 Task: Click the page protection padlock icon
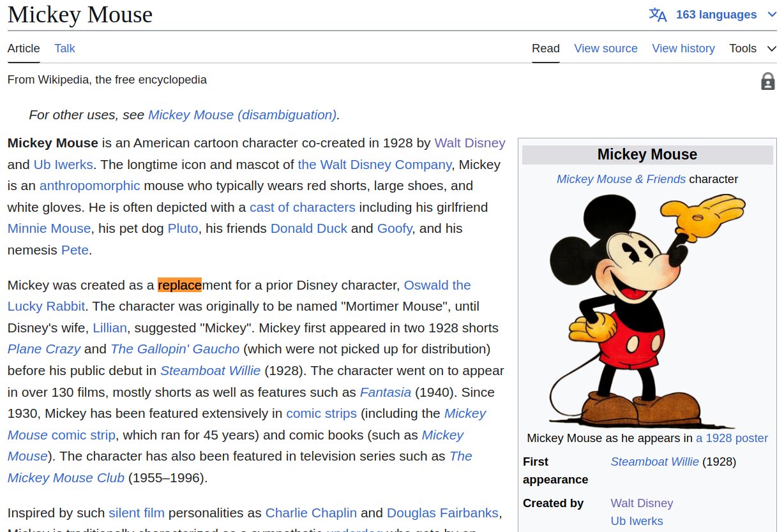pyautogui.click(x=767, y=81)
